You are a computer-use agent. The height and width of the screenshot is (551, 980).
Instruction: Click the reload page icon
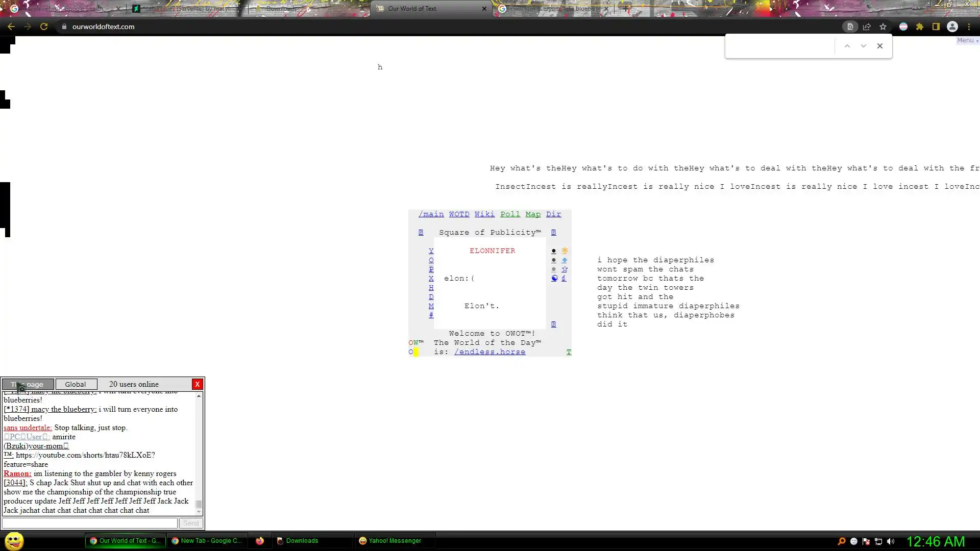coord(44,27)
